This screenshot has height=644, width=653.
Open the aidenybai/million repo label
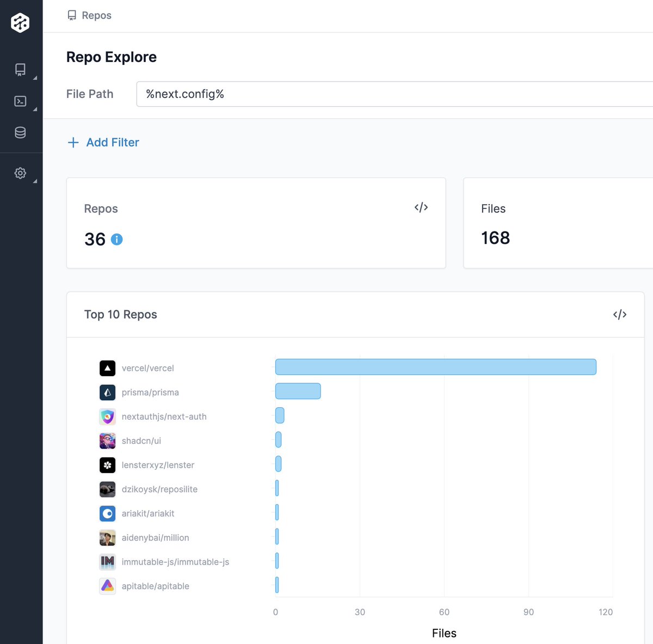(x=156, y=537)
